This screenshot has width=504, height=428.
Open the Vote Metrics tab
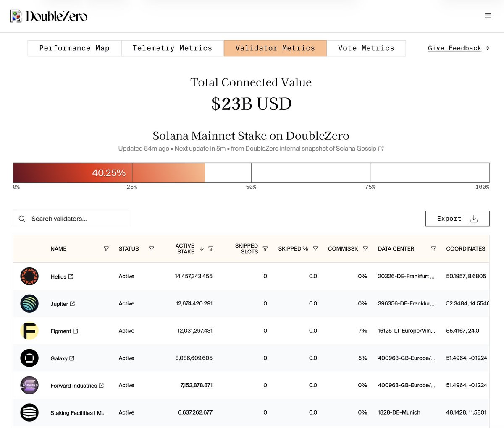point(366,48)
